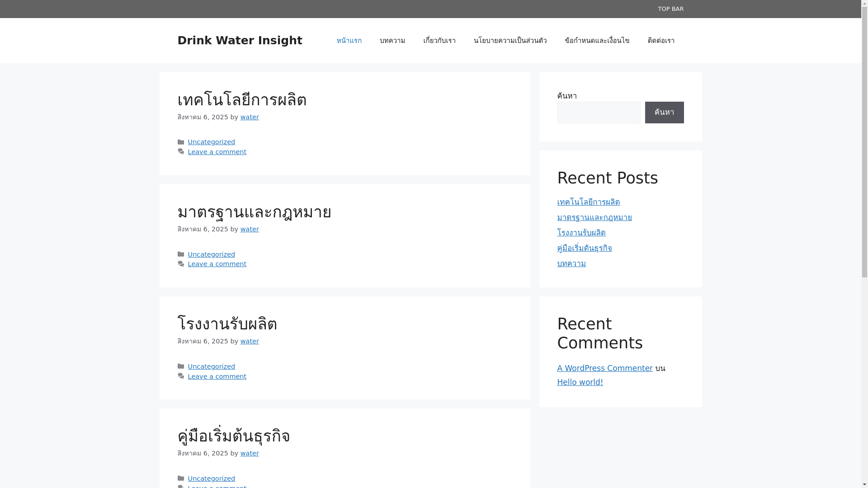Click the ค้นหา search button
The width and height of the screenshot is (868, 488).
[664, 113]
